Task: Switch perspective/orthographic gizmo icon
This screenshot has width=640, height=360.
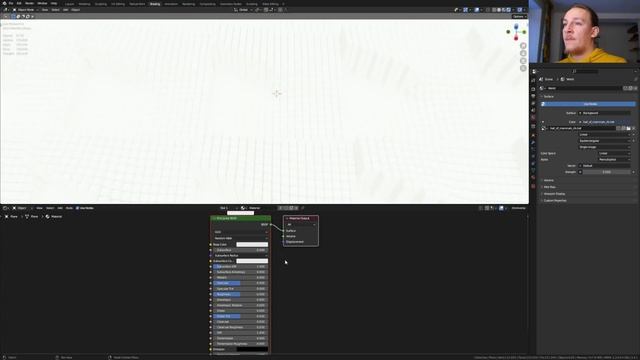Action: (x=523, y=68)
